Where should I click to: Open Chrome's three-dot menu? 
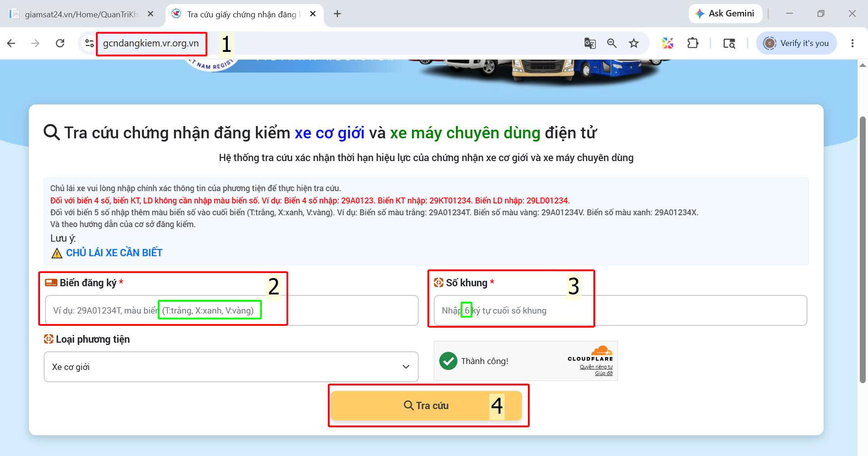(852, 43)
